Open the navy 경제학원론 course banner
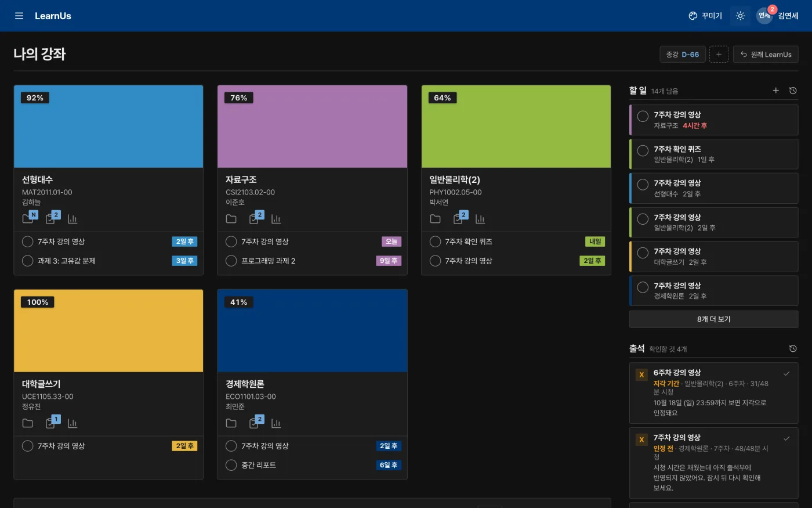 click(312, 331)
